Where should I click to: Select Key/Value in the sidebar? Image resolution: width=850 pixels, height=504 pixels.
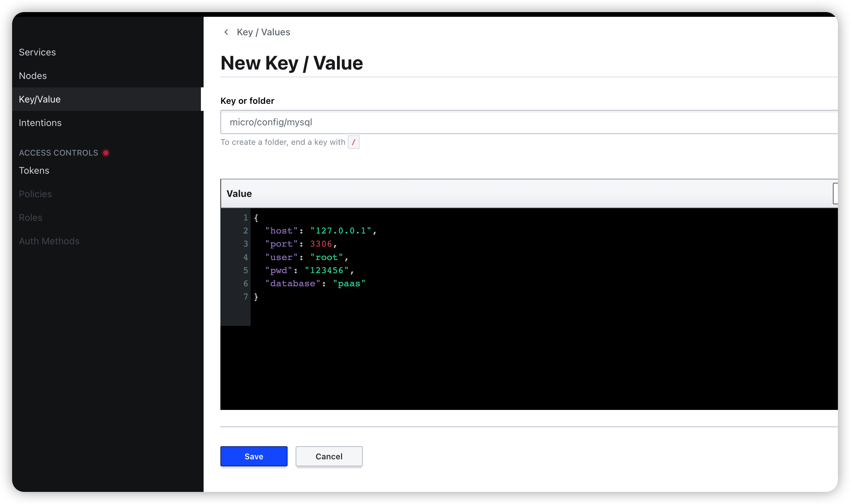tap(106, 99)
